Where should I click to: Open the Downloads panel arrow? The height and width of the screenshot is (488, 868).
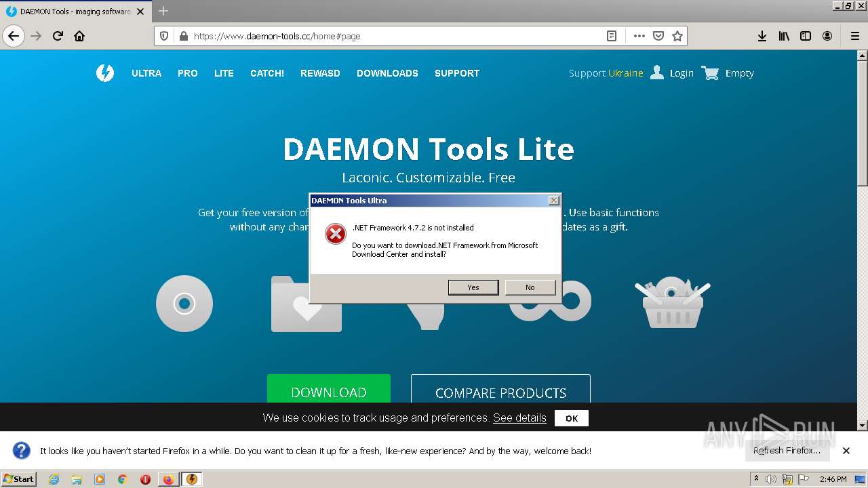[762, 36]
